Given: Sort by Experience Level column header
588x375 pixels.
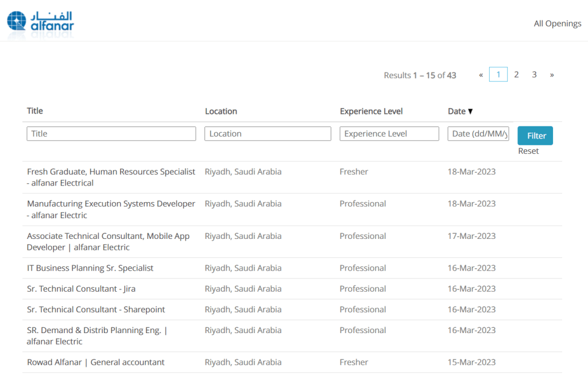Looking at the screenshot, I should click(x=371, y=111).
